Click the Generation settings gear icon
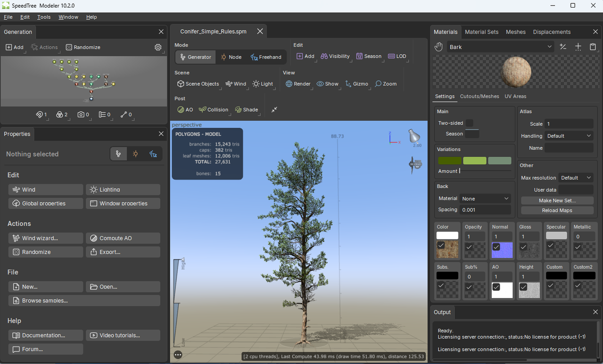Image resolution: width=603 pixels, height=364 pixels. (158, 47)
